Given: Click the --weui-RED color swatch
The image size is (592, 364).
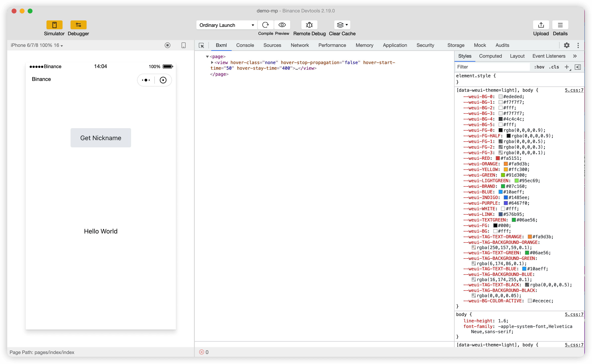Looking at the screenshot, I should pyautogui.click(x=498, y=158).
